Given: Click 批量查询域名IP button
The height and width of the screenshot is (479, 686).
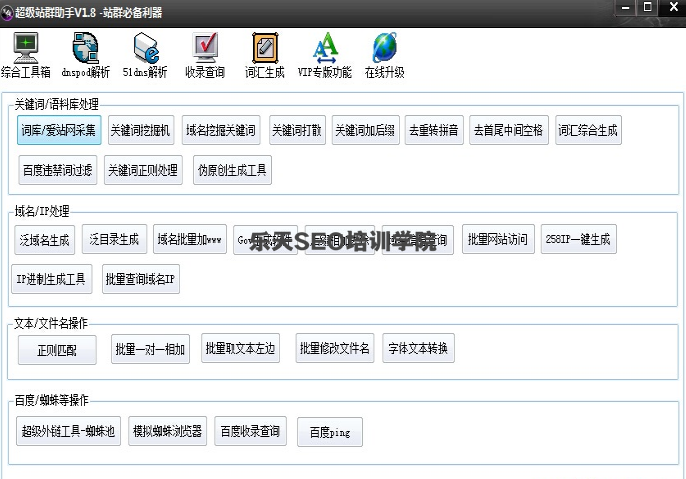Looking at the screenshot, I should (141, 279).
